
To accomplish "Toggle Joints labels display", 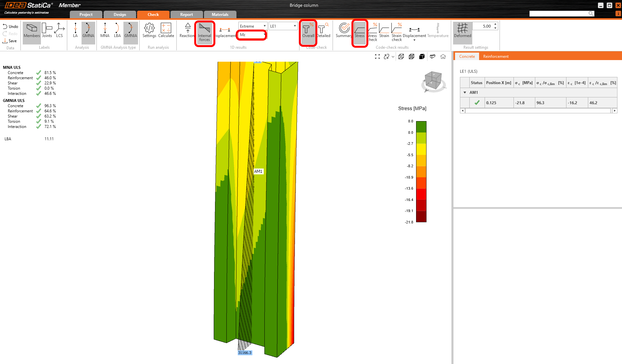I will pyautogui.click(x=47, y=31).
